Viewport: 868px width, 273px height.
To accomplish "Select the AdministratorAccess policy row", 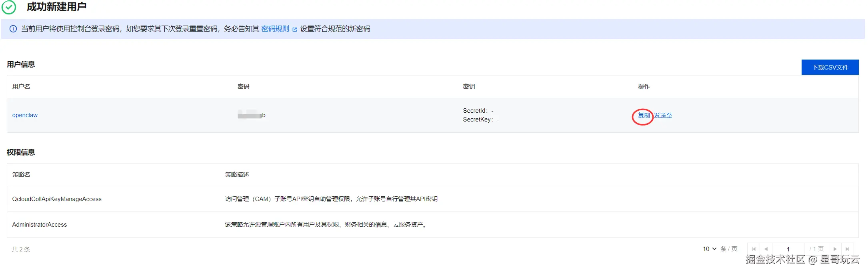I will coord(433,225).
